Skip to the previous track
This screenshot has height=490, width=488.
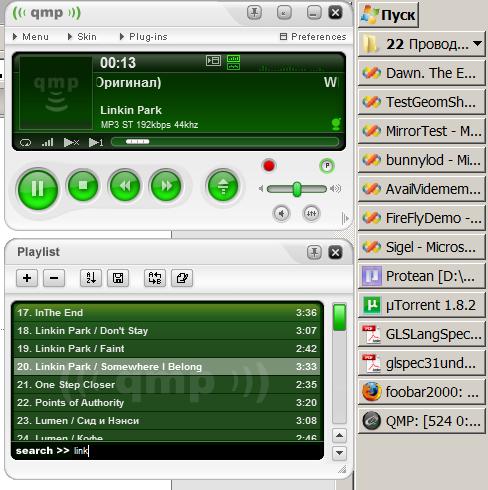[x=125, y=185]
